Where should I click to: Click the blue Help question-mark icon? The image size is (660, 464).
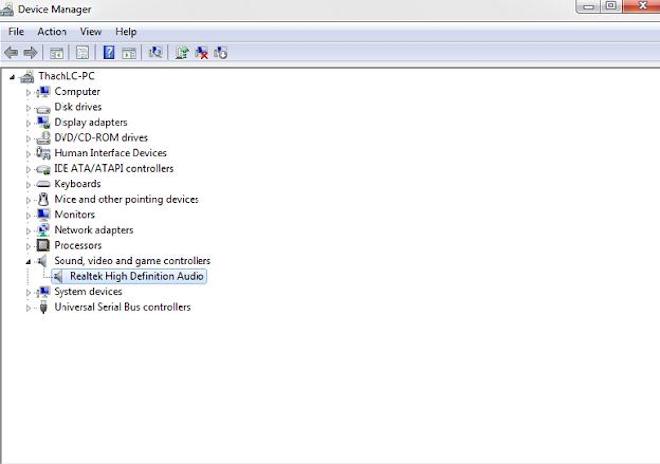pos(109,53)
